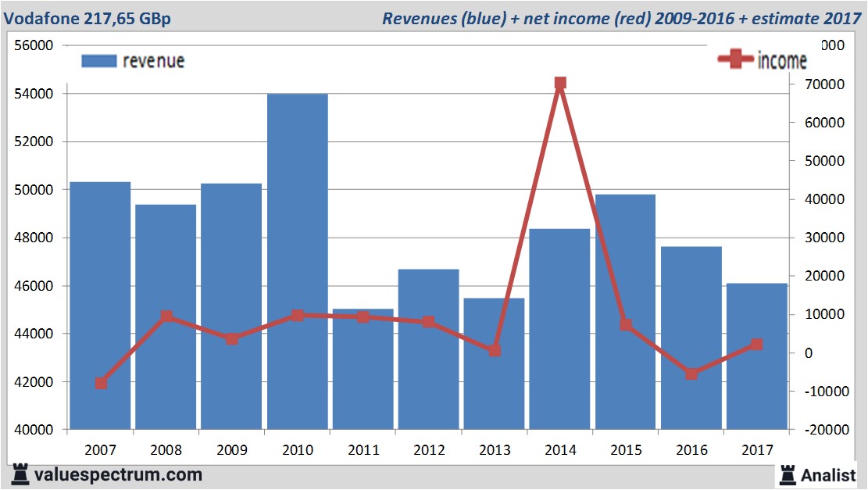Click the 2015 income data point
This screenshot has height=490, width=868.
click(626, 324)
